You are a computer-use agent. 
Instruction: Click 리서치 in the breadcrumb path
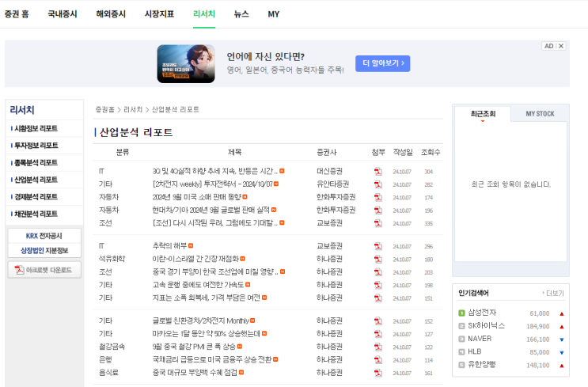coord(133,109)
